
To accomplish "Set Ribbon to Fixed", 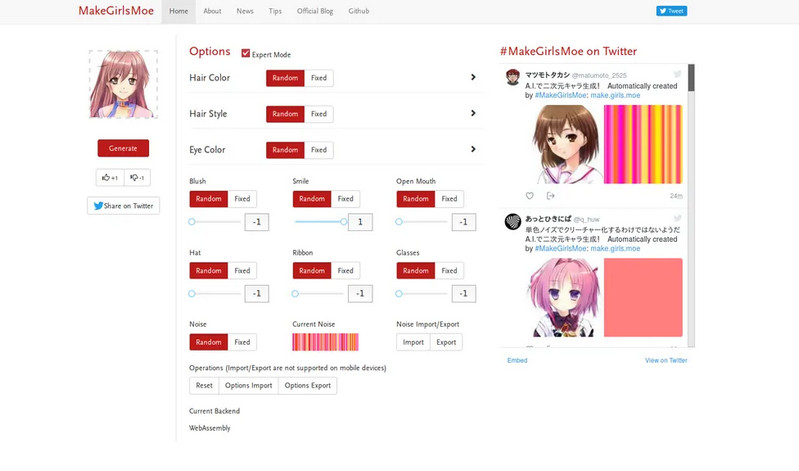I will coord(345,271).
